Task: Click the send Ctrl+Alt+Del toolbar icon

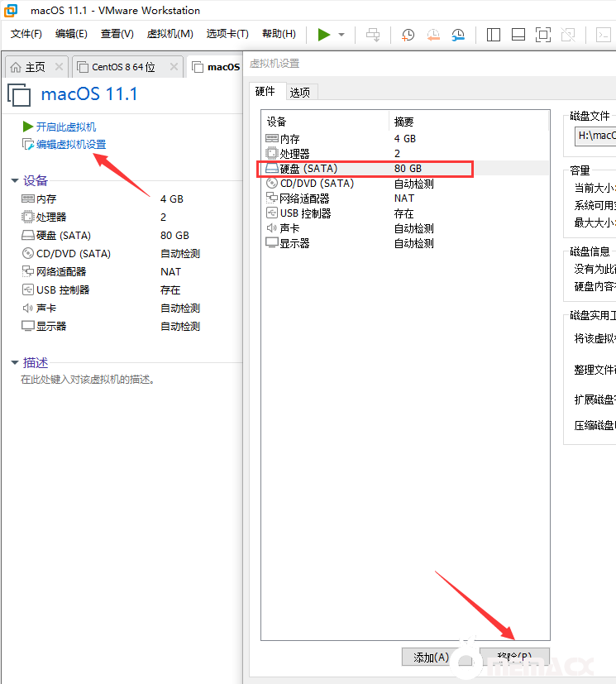Action: click(373, 35)
